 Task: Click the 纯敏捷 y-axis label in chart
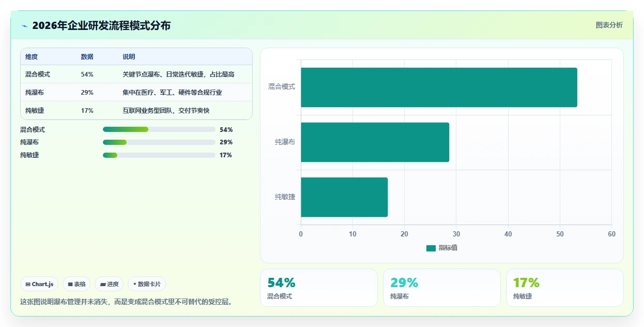[x=285, y=197]
